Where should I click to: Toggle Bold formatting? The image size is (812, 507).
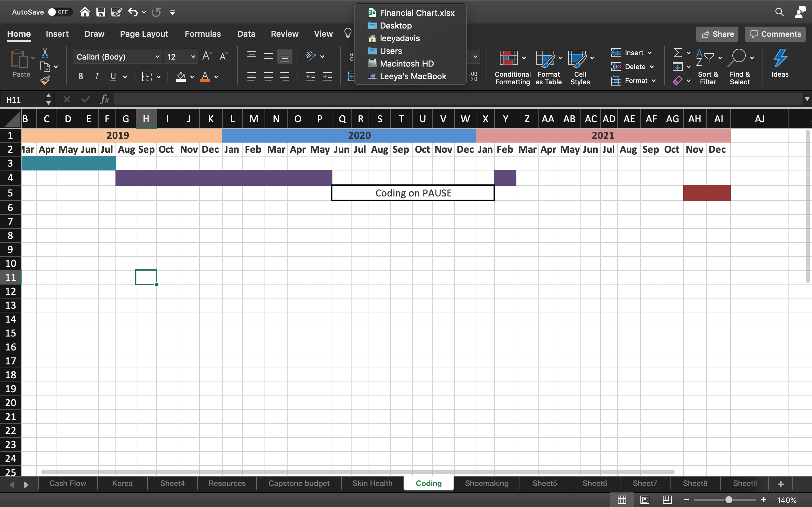point(81,76)
